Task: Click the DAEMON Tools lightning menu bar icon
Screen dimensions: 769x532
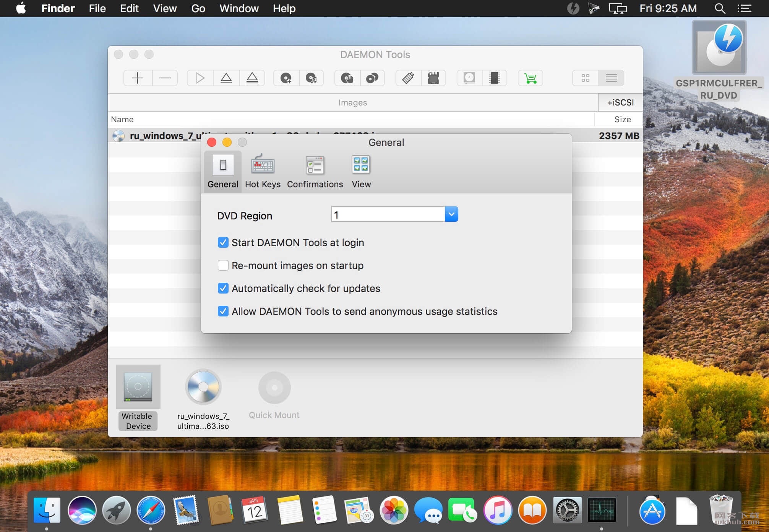Action: pyautogui.click(x=573, y=8)
